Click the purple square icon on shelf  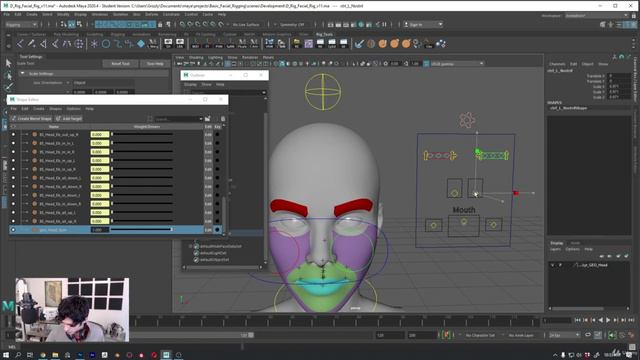[x=309, y=43]
